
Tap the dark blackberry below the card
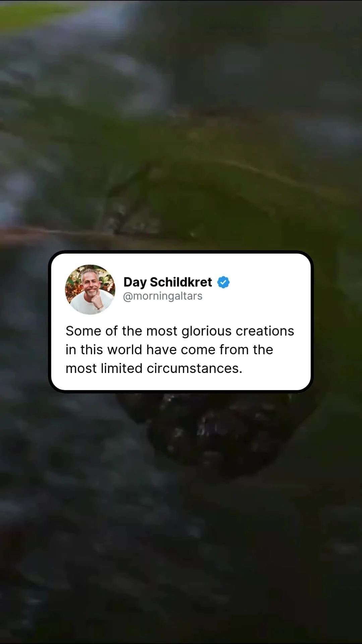215,433
